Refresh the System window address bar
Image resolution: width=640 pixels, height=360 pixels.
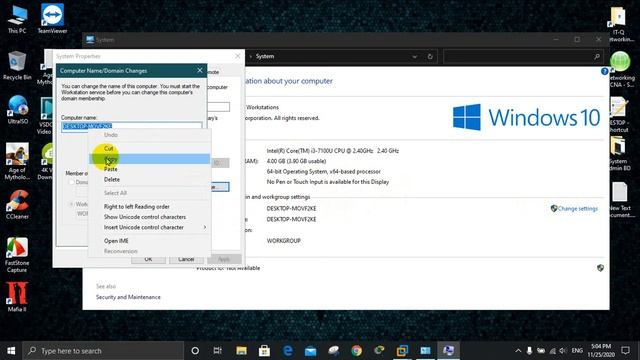pyautogui.click(x=430, y=57)
